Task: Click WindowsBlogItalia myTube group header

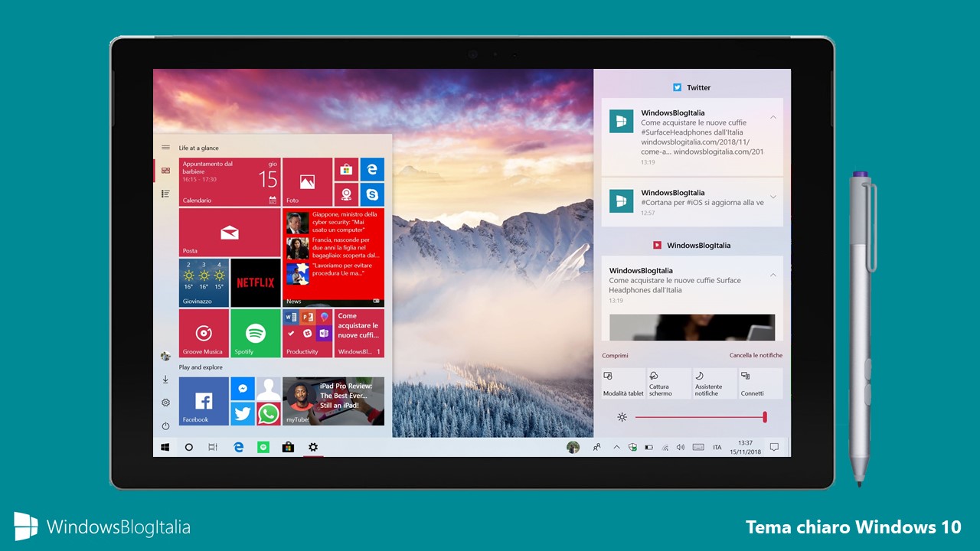Action: click(692, 245)
